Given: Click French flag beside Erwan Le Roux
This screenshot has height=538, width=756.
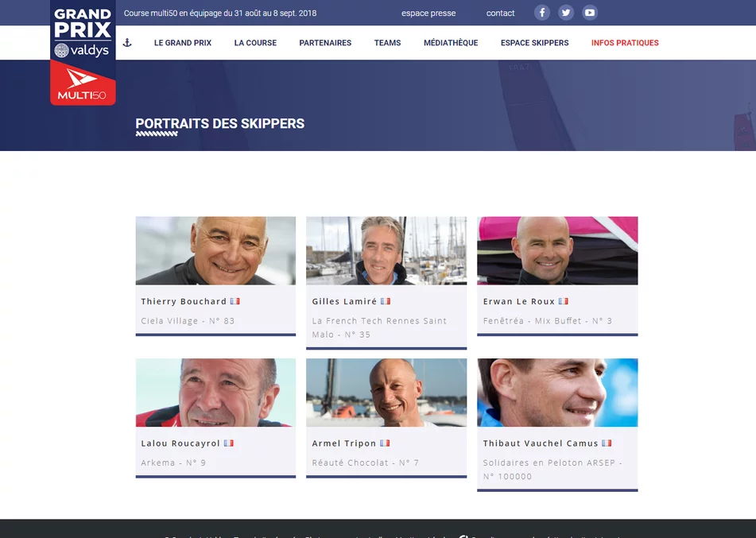Looking at the screenshot, I should [563, 301].
